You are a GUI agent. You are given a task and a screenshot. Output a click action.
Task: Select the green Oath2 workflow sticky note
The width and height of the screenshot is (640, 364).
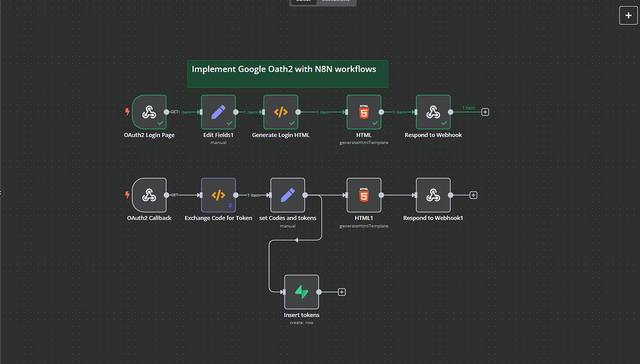tap(287, 73)
